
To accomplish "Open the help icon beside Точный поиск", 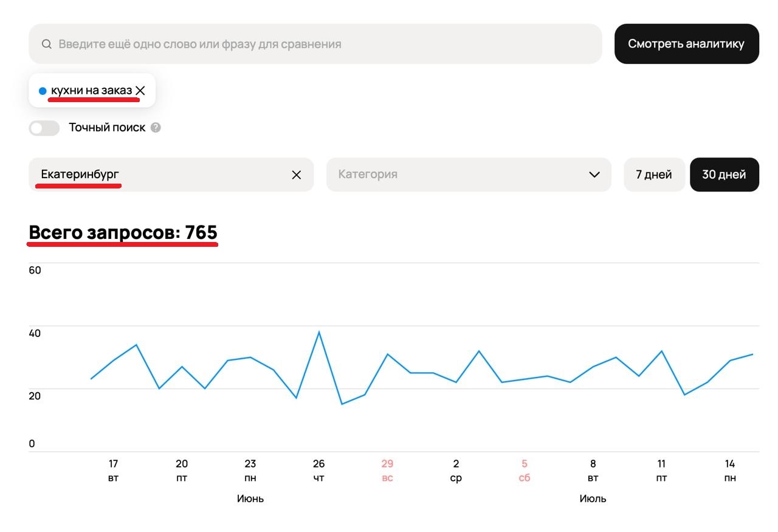I will tap(156, 128).
